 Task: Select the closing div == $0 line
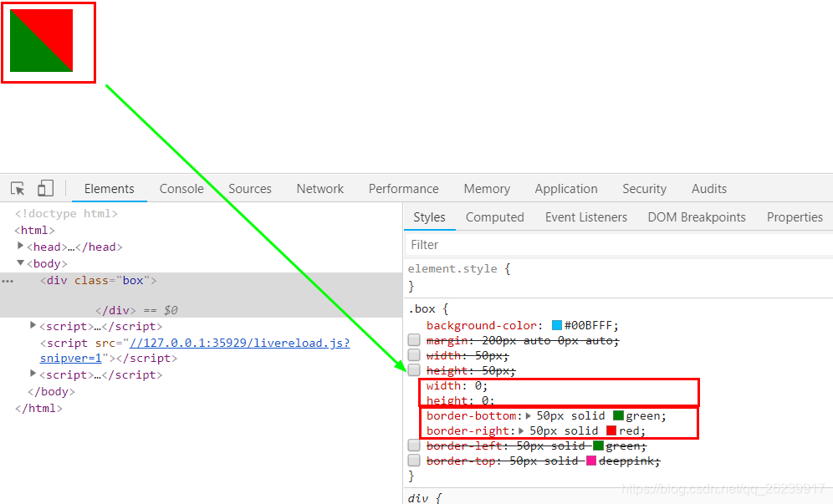(136, 310)
